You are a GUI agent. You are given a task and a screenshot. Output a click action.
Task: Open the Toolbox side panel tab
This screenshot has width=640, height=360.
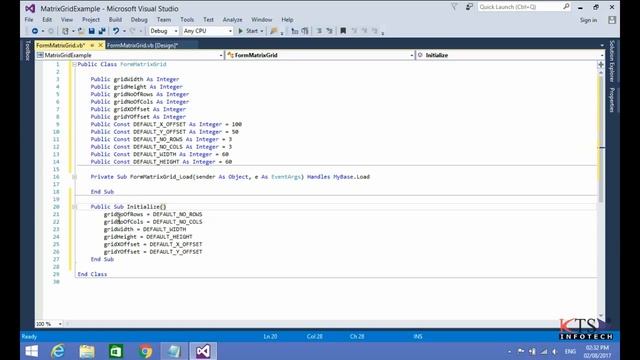[28, 51]
